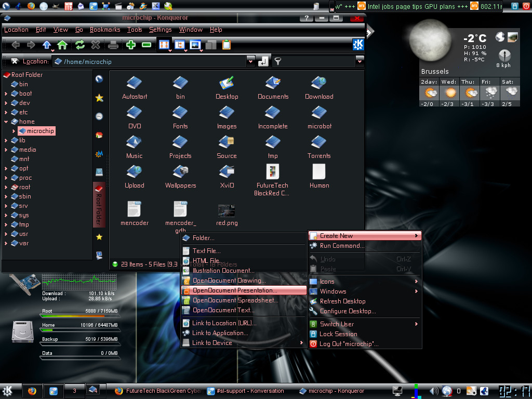
Task: Choose Switch User submenu entry
Action: (x=365, y=324)
